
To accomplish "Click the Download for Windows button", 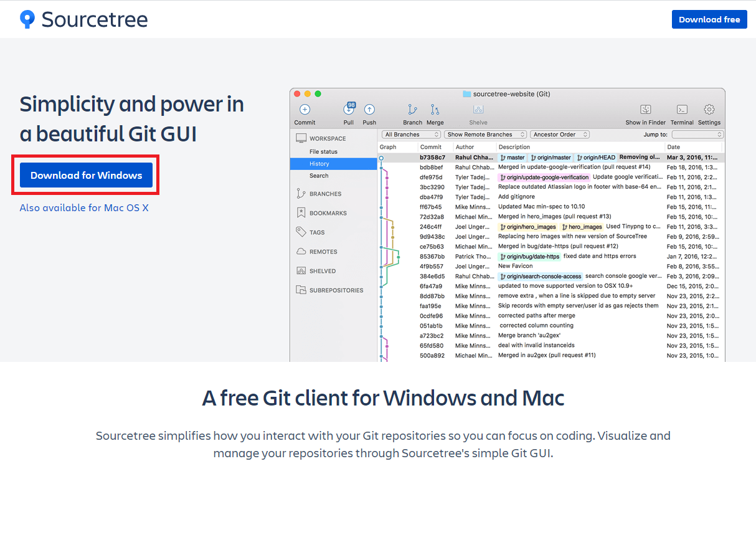I will [86, 175].
